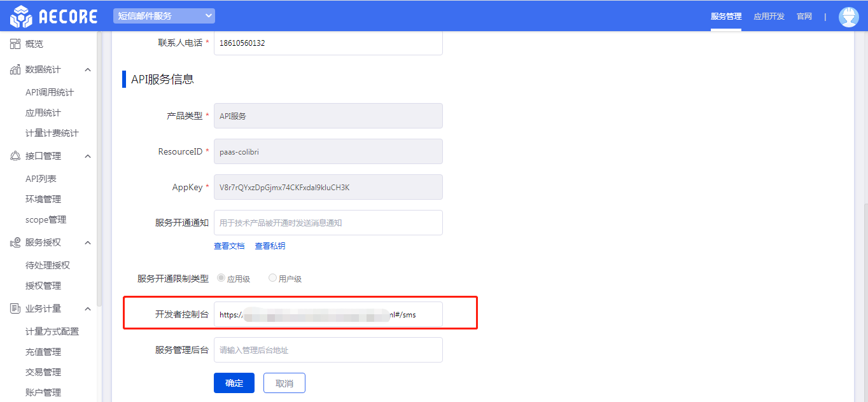This screenshot has width=868, height=402.
Task: Open the user avatar icon
Action: (849, 17)
